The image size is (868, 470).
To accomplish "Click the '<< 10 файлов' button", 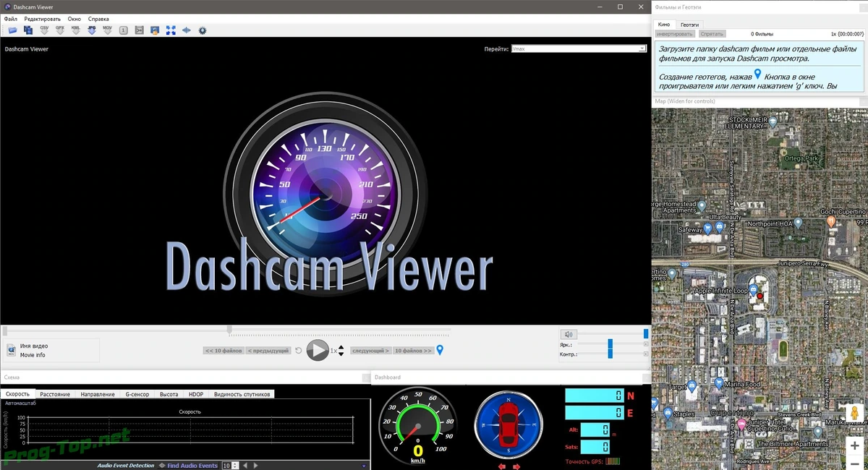I will (224, 351).
